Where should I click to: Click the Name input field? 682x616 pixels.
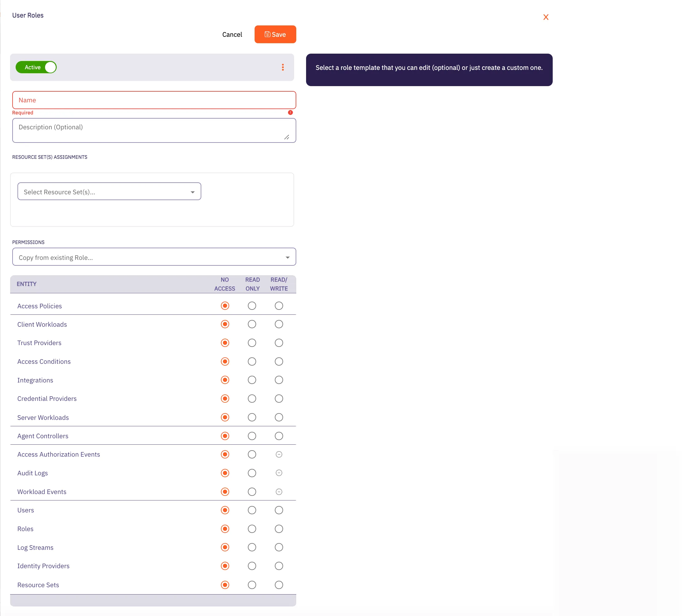point(154,100)
